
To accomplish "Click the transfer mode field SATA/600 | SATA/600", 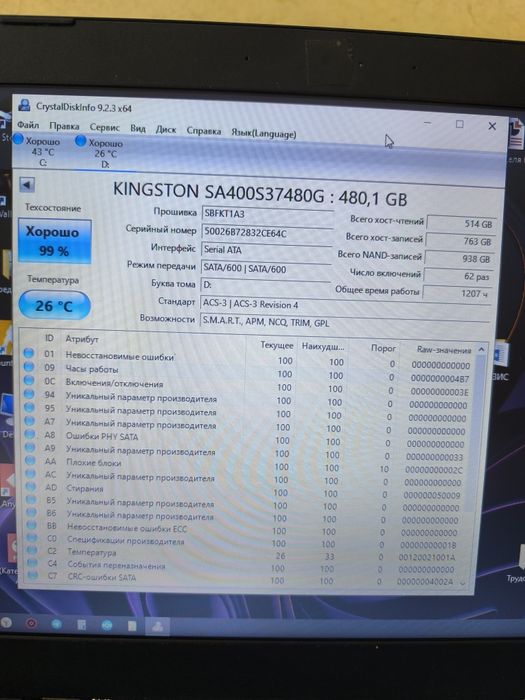I will (266, 269).
